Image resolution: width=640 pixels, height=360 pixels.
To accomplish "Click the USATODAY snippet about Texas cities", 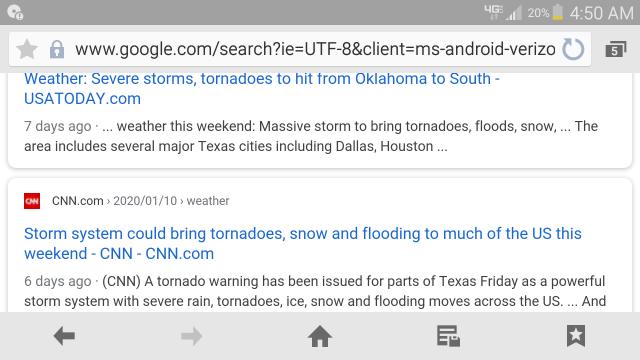I will 311,136.
